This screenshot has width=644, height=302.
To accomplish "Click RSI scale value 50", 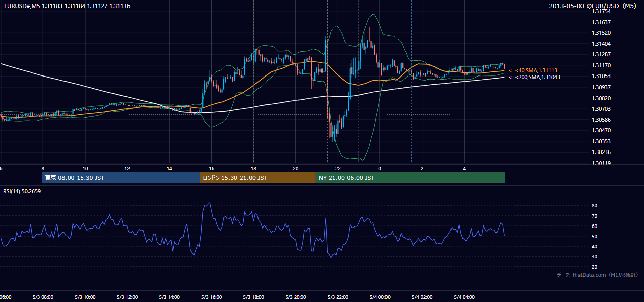I will point(594,236).
